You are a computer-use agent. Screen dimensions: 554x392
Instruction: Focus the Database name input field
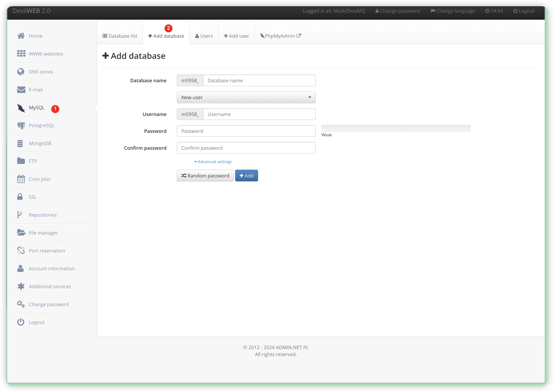point(259,81)
